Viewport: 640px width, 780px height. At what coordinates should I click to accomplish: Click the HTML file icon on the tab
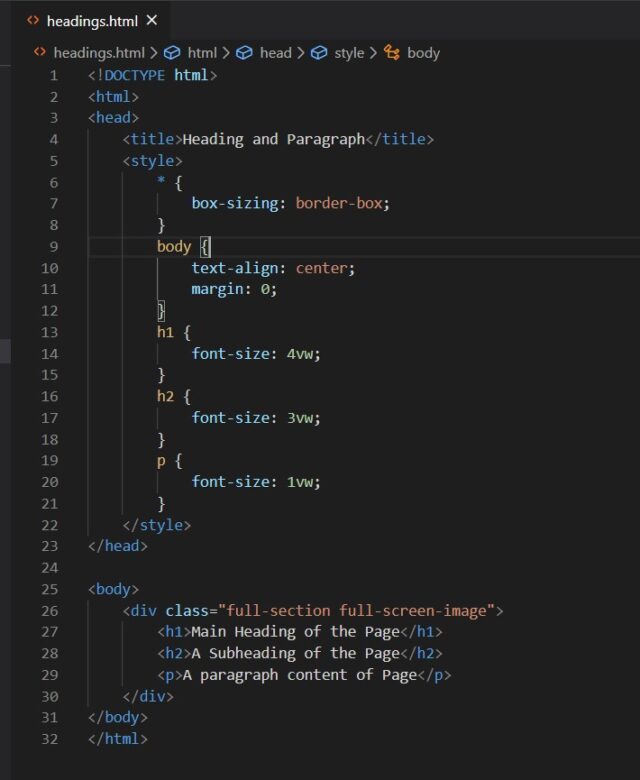pyautogui.click(x=33, y=20)
